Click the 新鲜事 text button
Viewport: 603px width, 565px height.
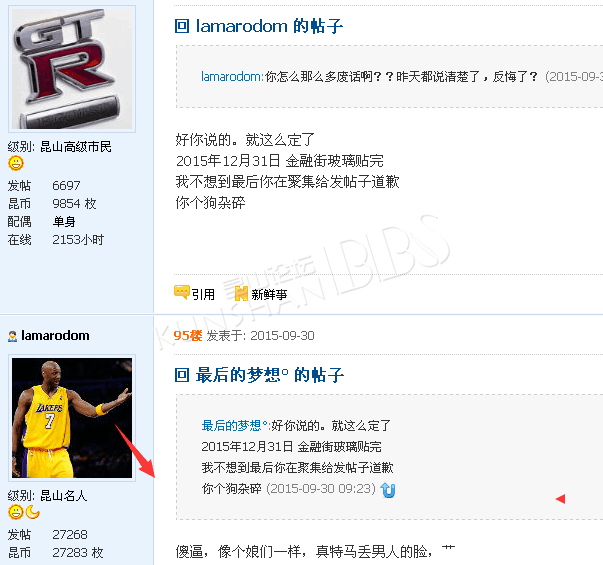[269, 295]
